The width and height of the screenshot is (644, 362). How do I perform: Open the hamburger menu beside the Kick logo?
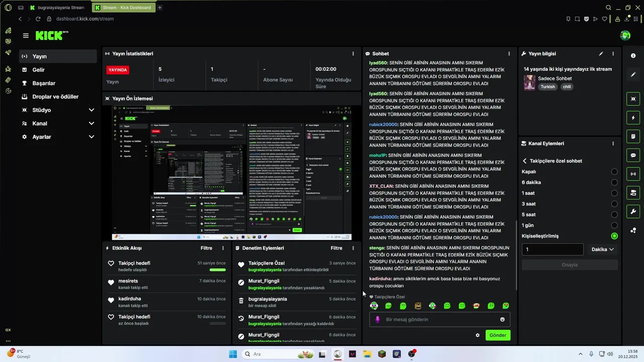click(x=26, y=36)
